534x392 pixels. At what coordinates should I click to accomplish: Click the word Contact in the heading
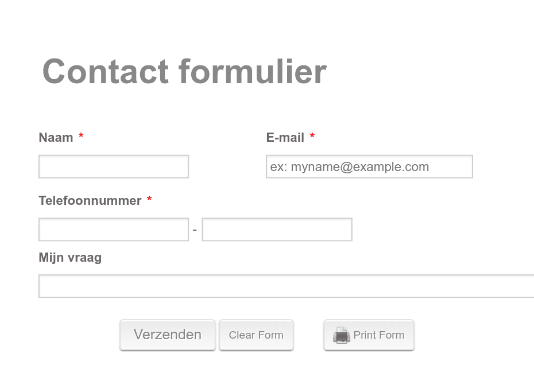point(106,72)
